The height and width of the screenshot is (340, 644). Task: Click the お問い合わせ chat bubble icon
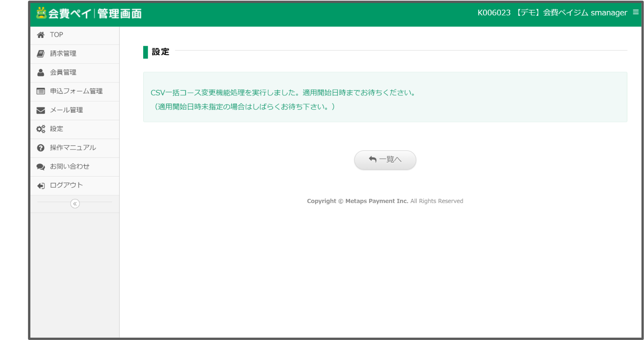point(40,166)
